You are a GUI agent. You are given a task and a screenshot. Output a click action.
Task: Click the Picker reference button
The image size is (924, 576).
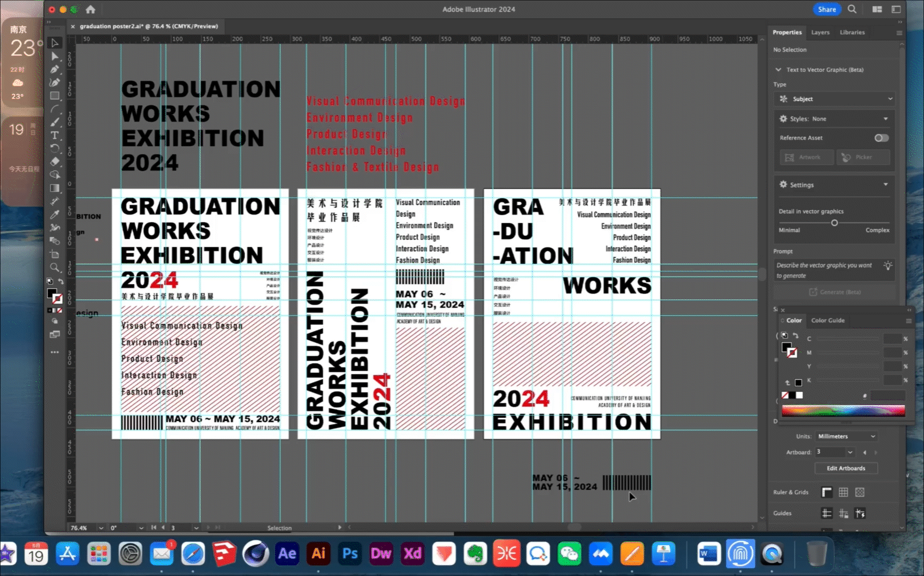click(x=863, y=157)
